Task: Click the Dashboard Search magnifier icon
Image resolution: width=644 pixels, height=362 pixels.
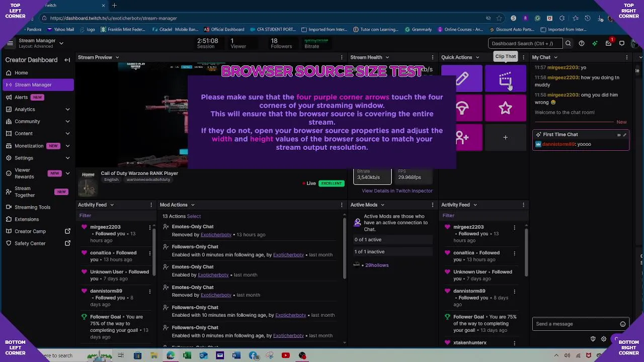Action: tap(568, 43)
